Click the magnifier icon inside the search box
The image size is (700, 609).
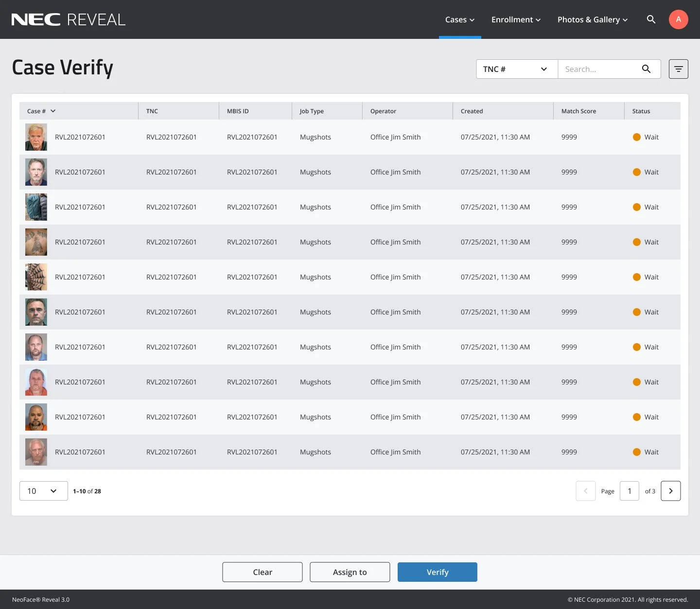(x=646, y=69)
